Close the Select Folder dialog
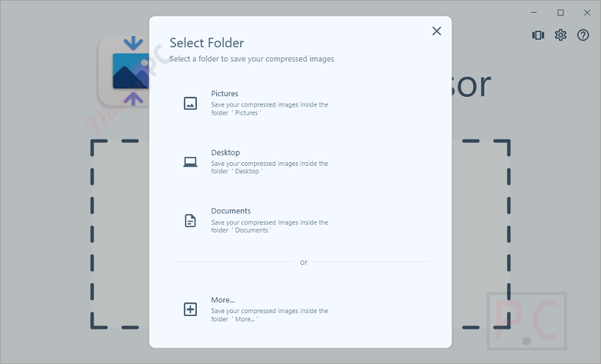Viewport: 601px width, 364px height. click(436, 31)
